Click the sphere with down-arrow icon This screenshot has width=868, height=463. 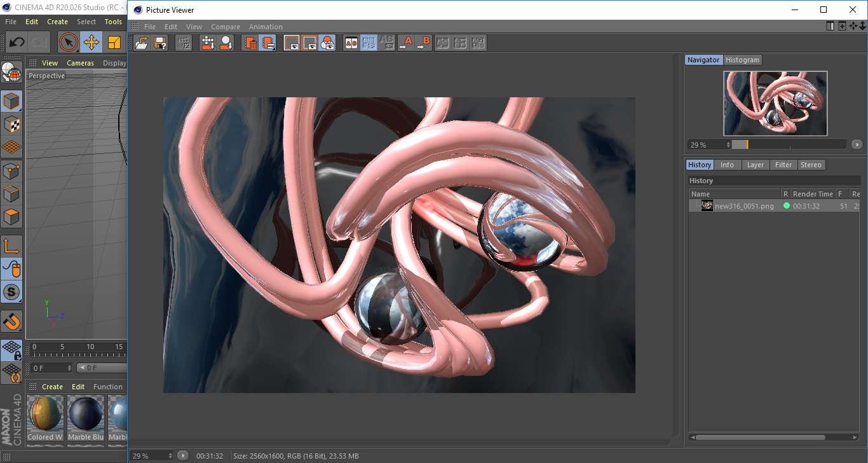click(x=226, y=43)
